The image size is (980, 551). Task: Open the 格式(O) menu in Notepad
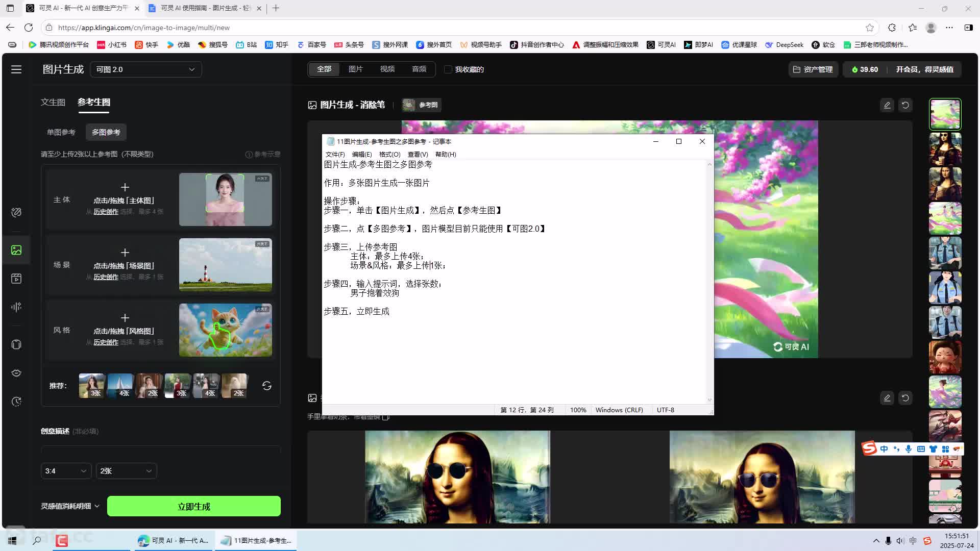click(389, 155)
